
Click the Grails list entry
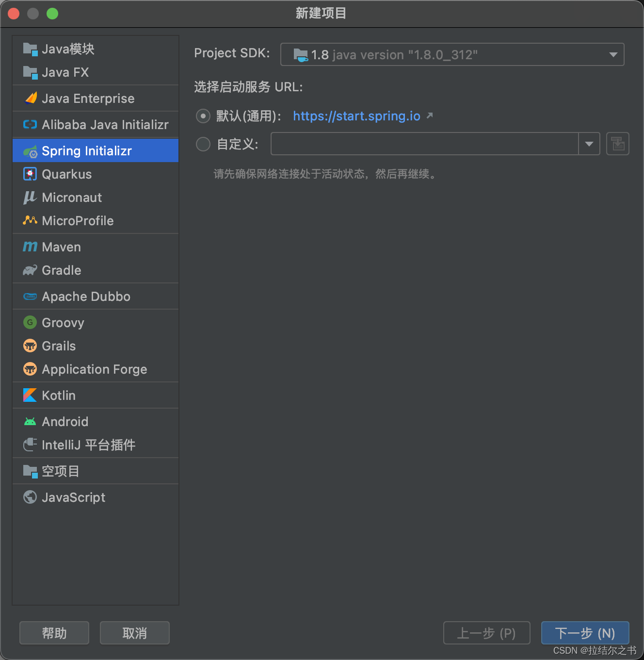click(96, 346)
